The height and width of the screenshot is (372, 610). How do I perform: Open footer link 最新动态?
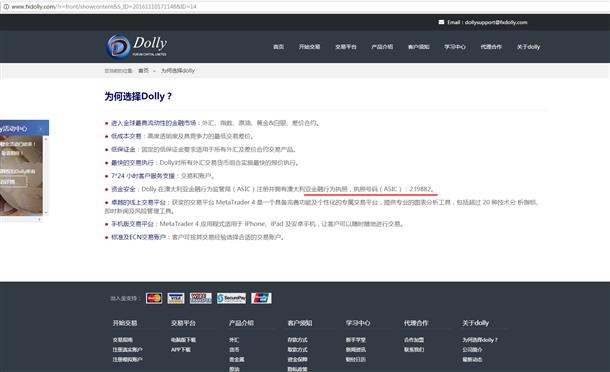pyautogui.click(x=472, y=360)
